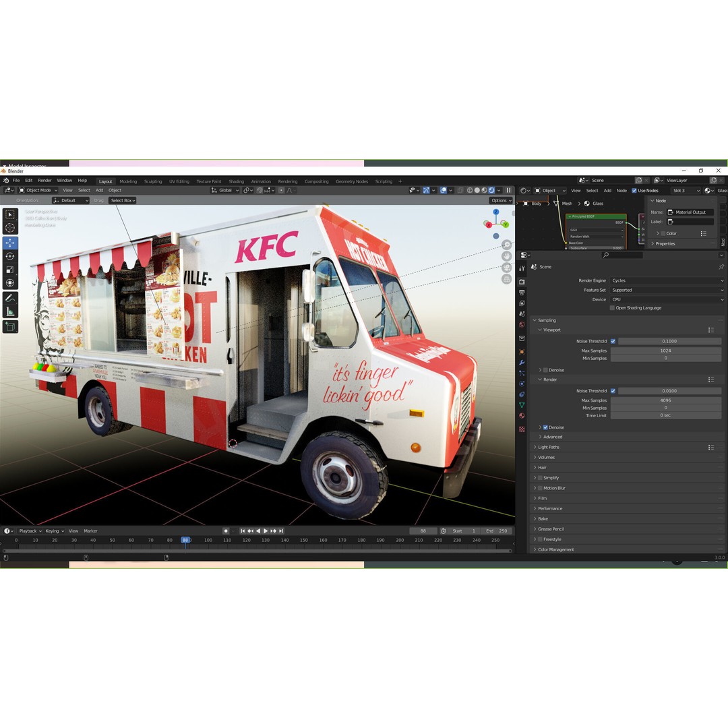The height and width of the screenshot is (728, 728).
Task: Open the Select Box drag dropdown
Action: pyautogui.click(x=123, y=201)
